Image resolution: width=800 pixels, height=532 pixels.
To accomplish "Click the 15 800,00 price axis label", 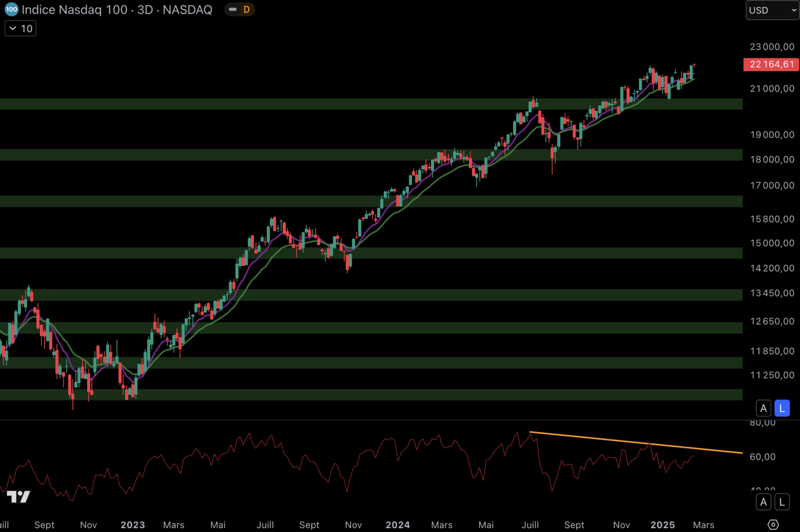I will pos(772,219).
